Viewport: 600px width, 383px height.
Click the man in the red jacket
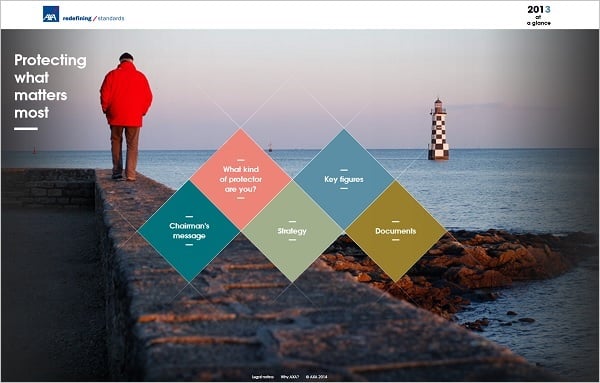pos(126,116)
